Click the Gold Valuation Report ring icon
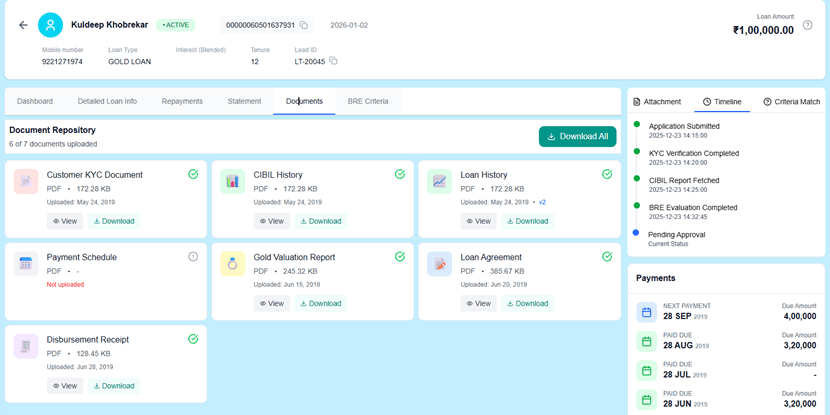830x415 pixels. pos(232,264)
